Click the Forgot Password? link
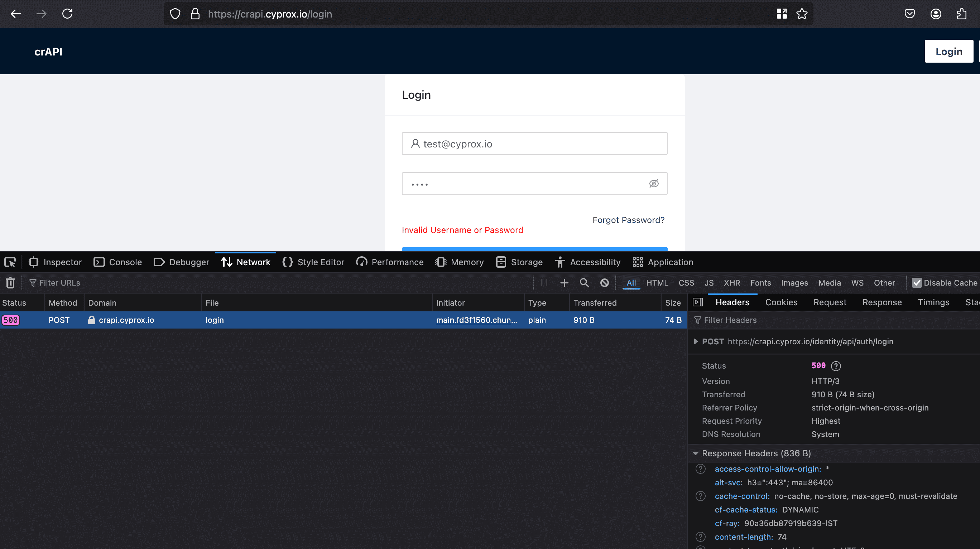The height and width of the screenshot is (549, 980). (x=629, y=220)
